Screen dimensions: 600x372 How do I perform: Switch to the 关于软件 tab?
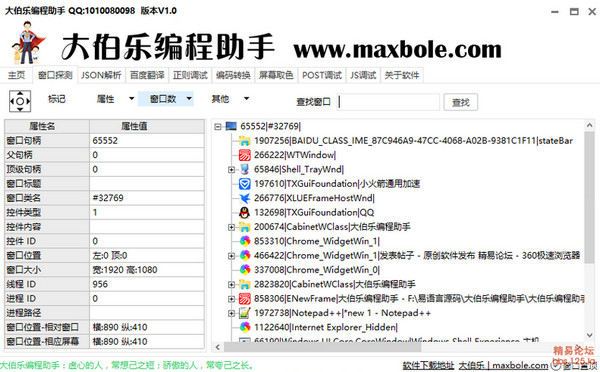coord(402,75)
